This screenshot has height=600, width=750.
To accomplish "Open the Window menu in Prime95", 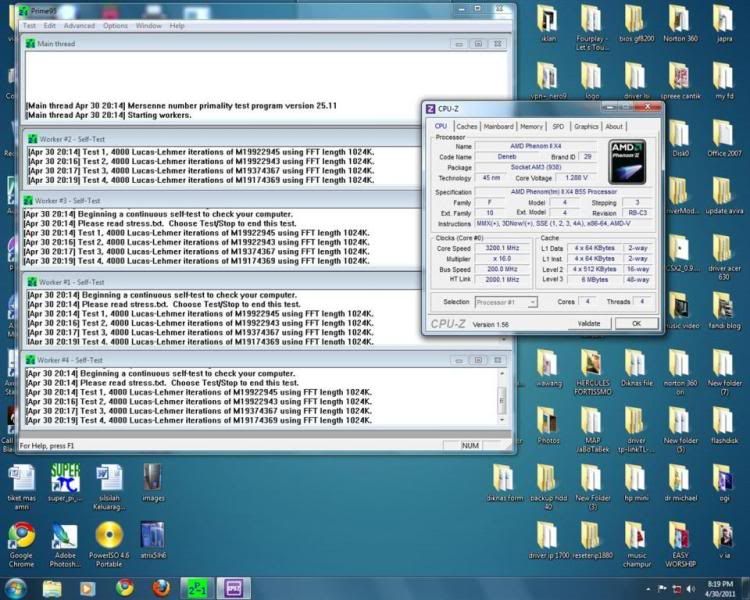I will 148,26.
